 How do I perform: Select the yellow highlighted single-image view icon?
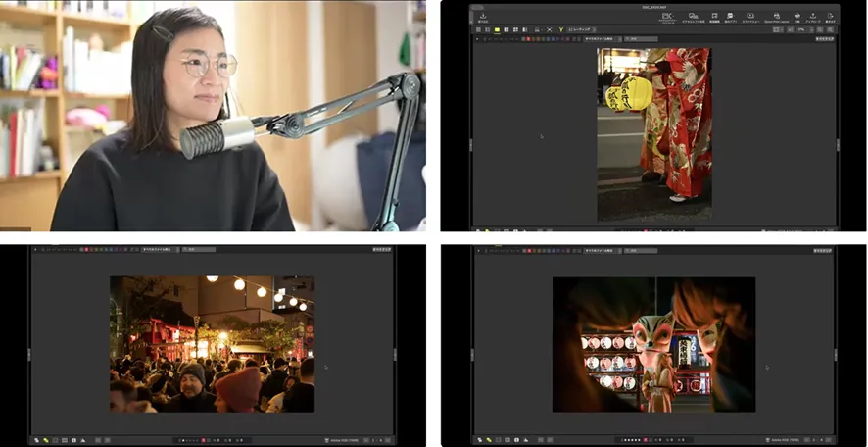coord(498,30)
